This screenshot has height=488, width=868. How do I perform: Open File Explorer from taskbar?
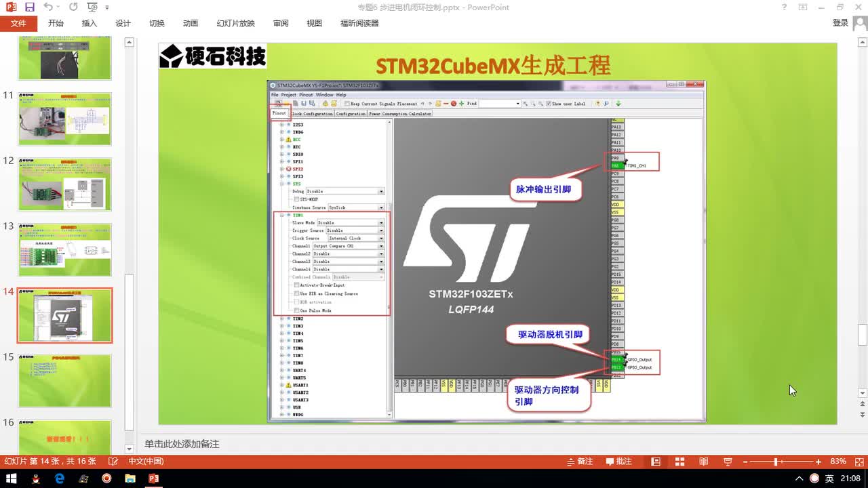[x=130, y=479]
